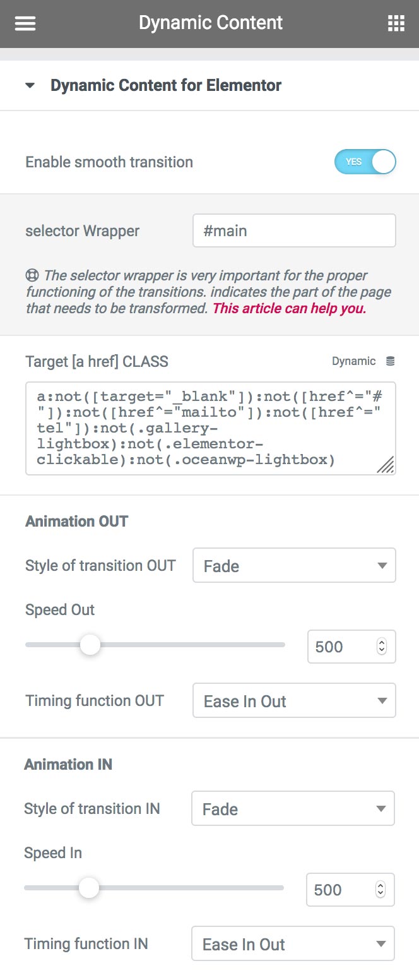
Task: Click the Speed In number stepper
Action: (x=380, y=889)
